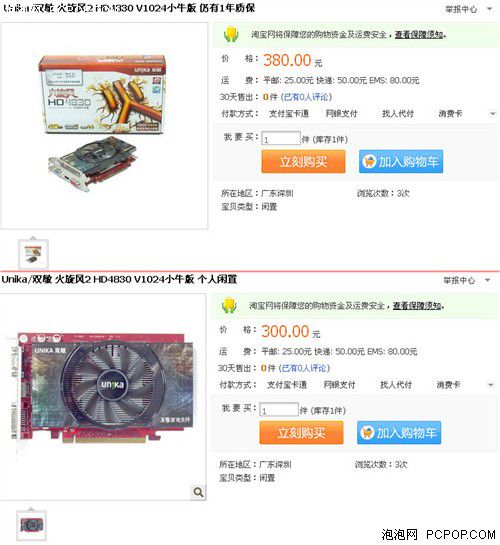Choose 支付宝卡通 payment in top listing
This screenshot has width=500, height=545.
click(x=289, y=114)
